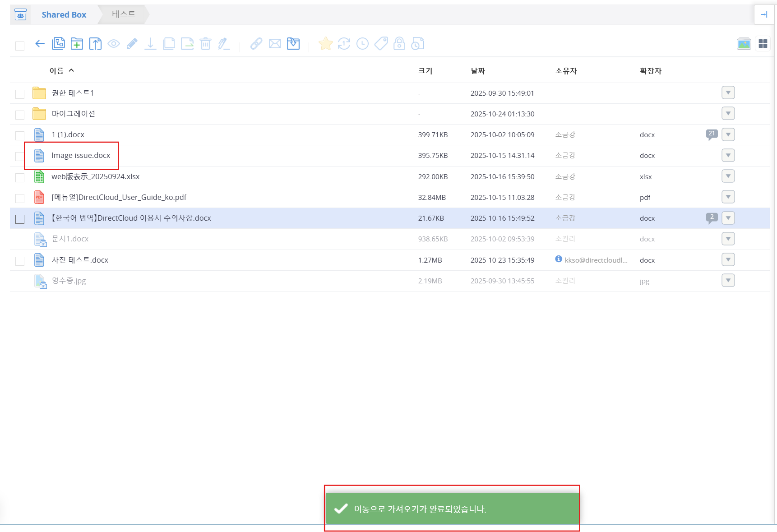This screenshot has width=777, height=532.
Task: Switch to grid view icon
Action: coord(763,44)
